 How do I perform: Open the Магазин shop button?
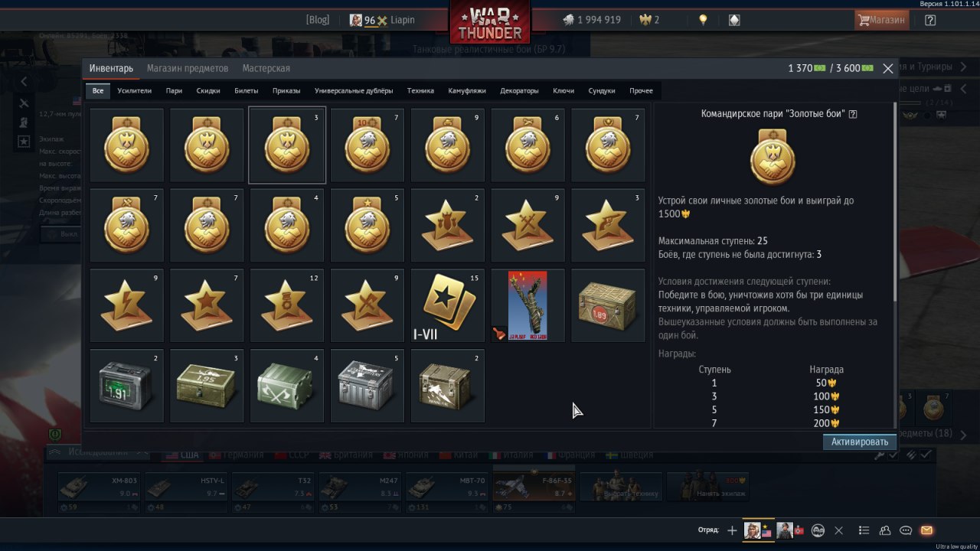(x=881, y=21)
